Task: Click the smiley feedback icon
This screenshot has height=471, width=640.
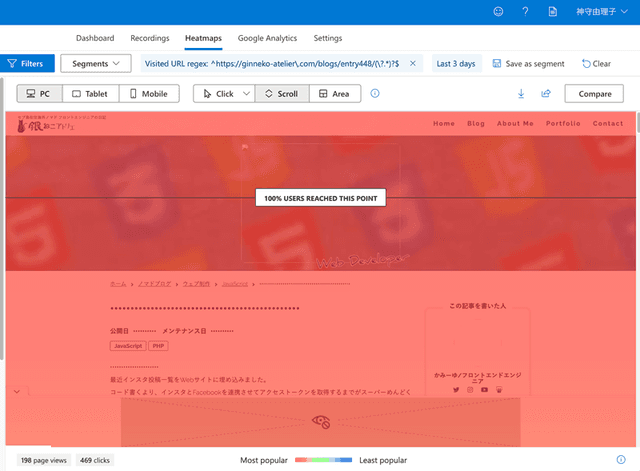Action: [x=499, y=11]
